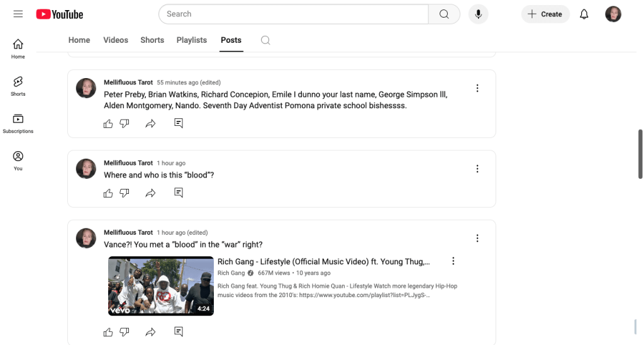644x345 pixels.
Task: Go to Subscriptions in sidebar
Action: (x=18, y=123)
